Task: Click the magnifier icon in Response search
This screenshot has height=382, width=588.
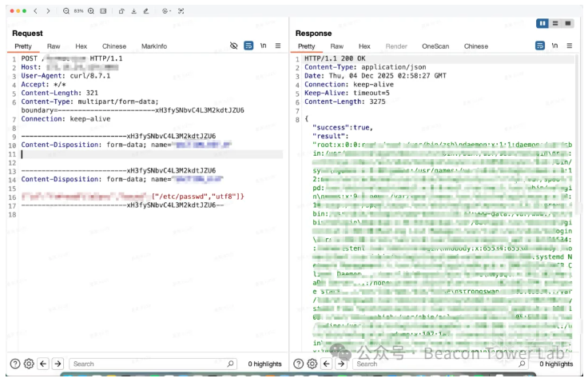Action: tap(522, 364)
